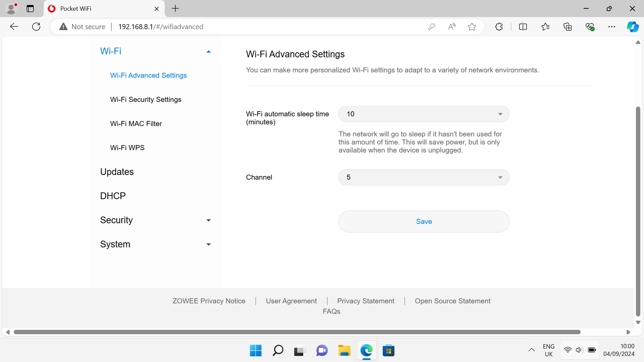The width and height of the screenshot is (644, 362).
Task: Click the browser refresh icon
Action: click(36, 27)
